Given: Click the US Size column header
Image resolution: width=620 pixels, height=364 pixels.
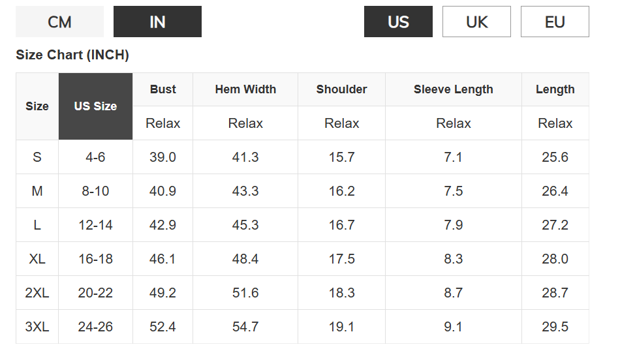Looking at the screenshot, I should point(95,106).
